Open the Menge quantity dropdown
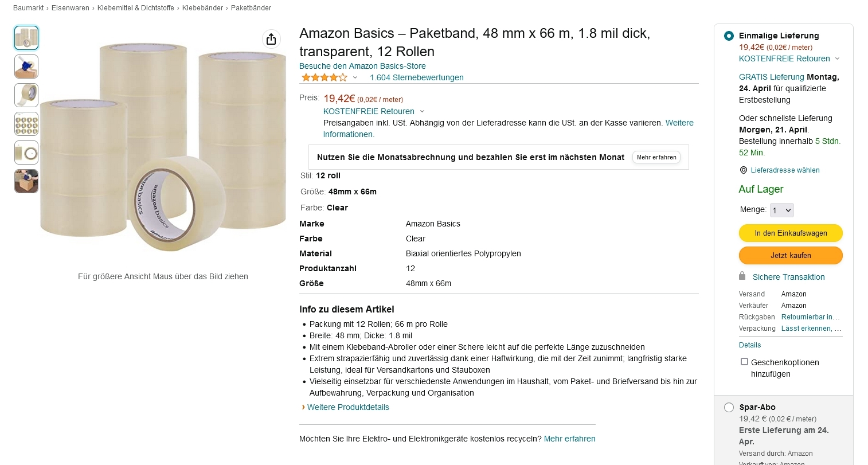Viewport: 868px width, 465px height. [x=781, y=210]
